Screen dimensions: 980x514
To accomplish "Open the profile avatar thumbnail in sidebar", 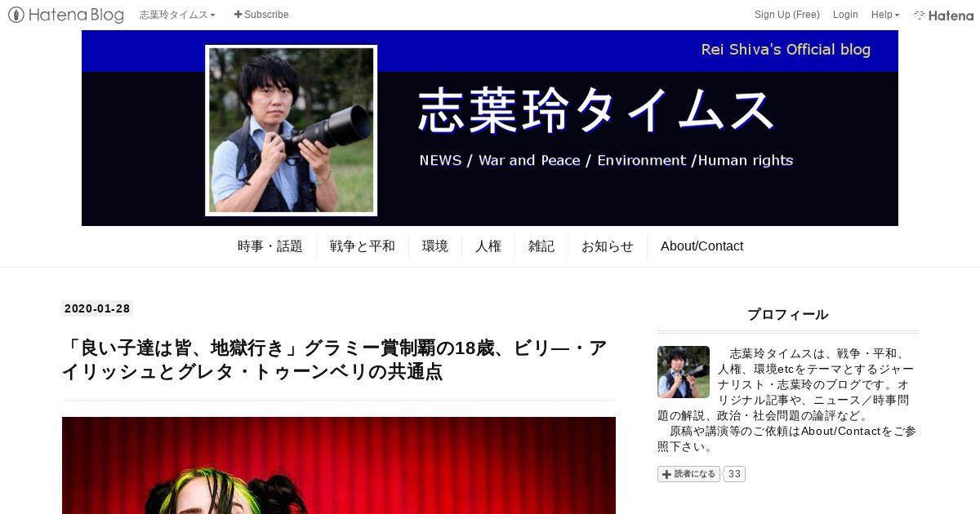I will coord(684,372).
